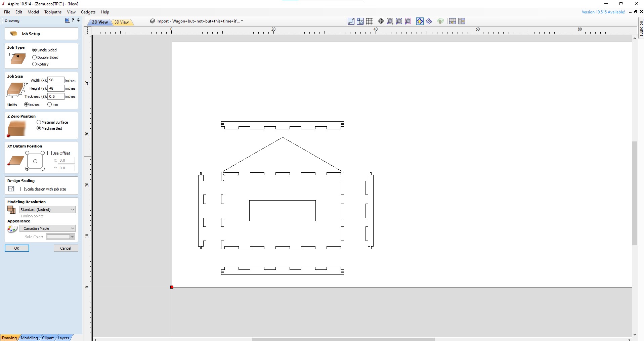Screen dimensions: 644x341
Task: Click the Modeling Resolution grid icon
Action: pyautogui.click(x=11, y=210)
